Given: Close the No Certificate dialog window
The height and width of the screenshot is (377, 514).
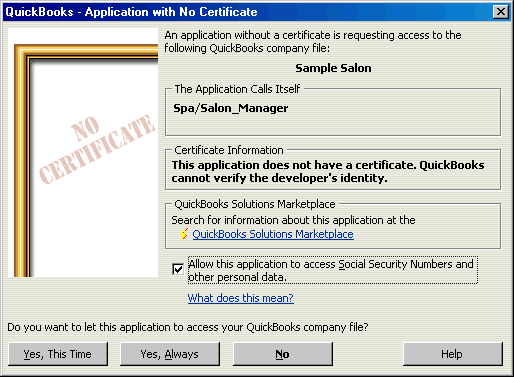Looking at the screenshot, I should pos(501,12).
